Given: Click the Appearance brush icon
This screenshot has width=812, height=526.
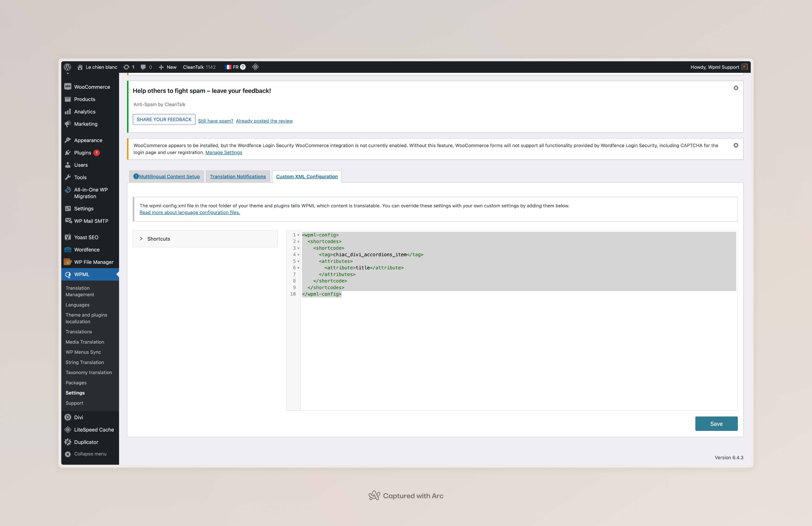Looking at the screenshot, I should click(x=68, y=140).
